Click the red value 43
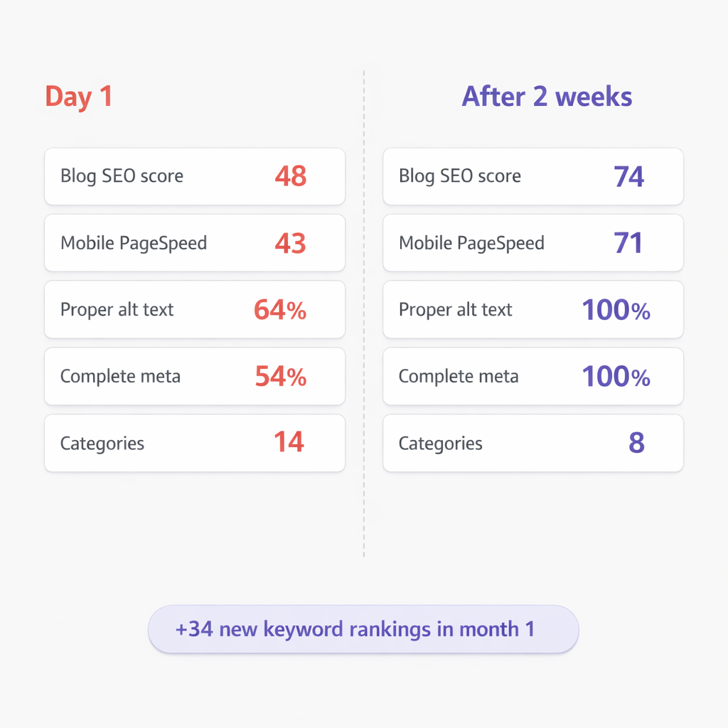Viewport: 728px width, 728px height. coord(290,243)
